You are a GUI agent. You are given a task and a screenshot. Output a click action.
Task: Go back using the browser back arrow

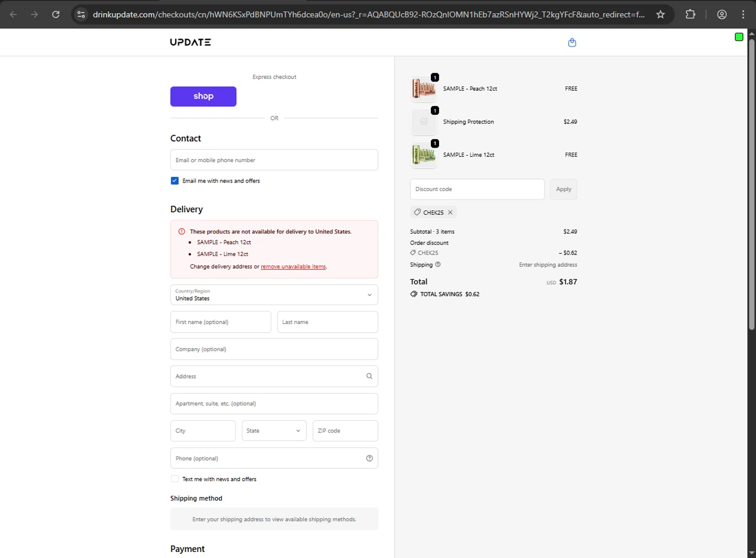point(14,15)
